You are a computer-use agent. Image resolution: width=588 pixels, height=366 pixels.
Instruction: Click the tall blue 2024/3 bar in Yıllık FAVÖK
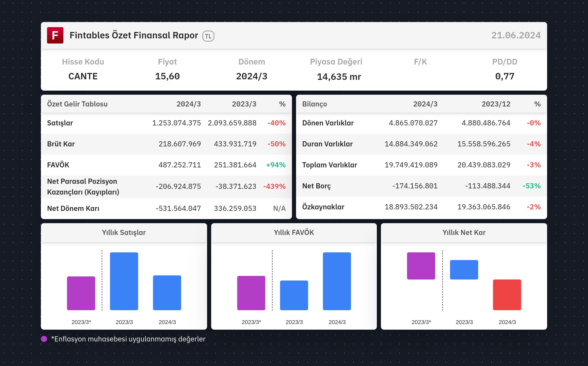click(337, 281)
